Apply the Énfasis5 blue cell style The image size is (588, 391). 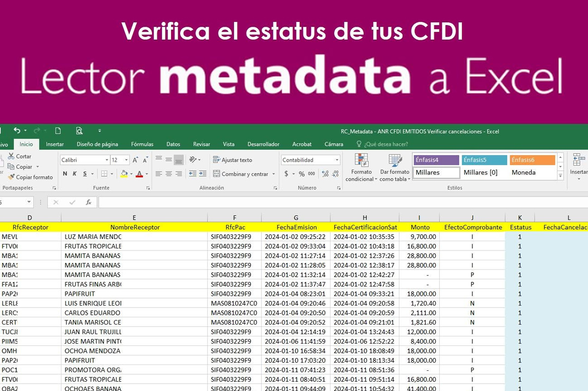point(485,160)
